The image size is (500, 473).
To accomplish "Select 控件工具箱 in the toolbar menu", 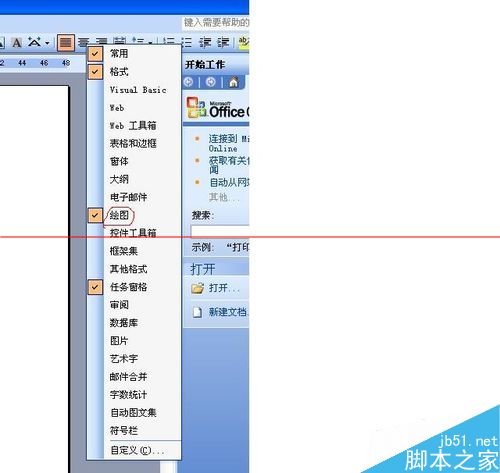I will click(133, 233).
